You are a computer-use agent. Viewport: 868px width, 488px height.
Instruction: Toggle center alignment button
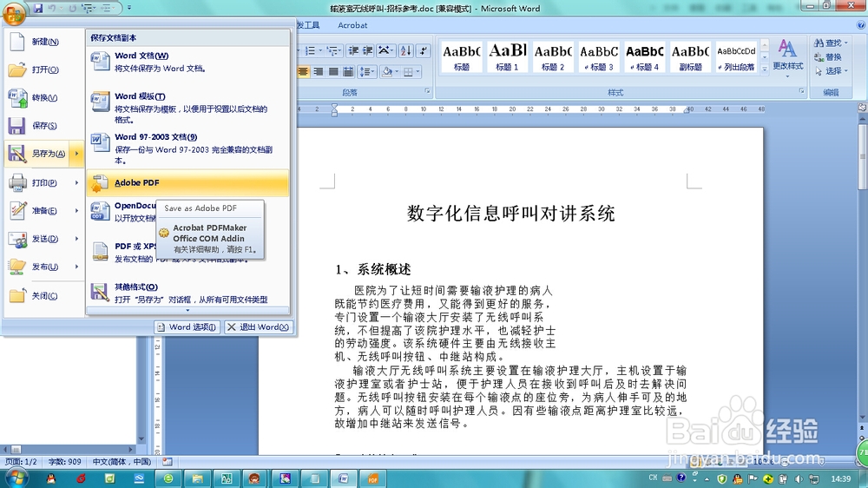tap(303, 71)
